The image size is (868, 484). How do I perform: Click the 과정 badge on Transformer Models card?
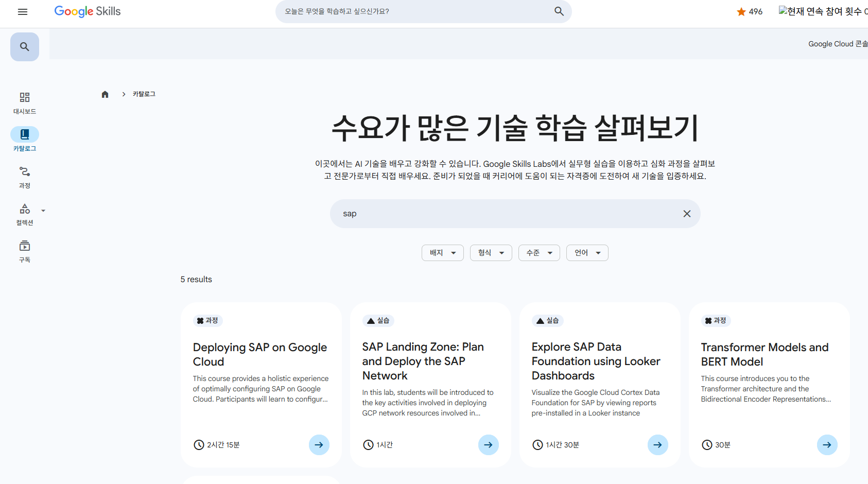pos(716,321)
